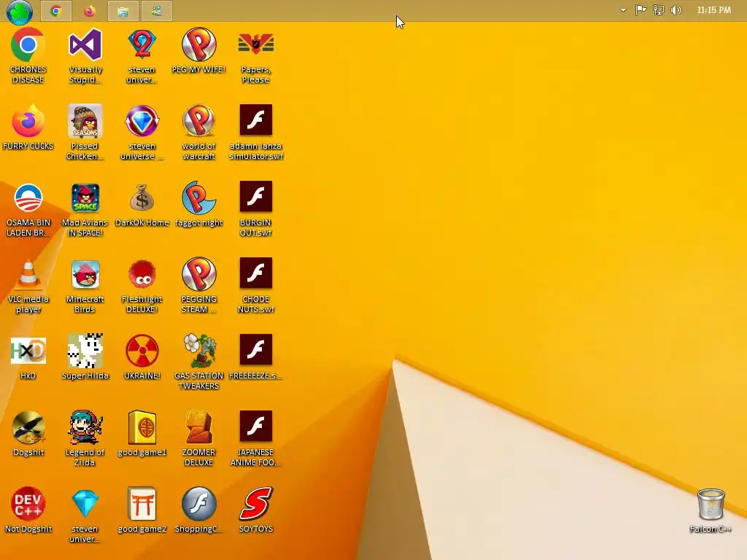Viewport: 747px width, 560px height.
Task: Show hidden tray icons arrow
Action: 623,10
